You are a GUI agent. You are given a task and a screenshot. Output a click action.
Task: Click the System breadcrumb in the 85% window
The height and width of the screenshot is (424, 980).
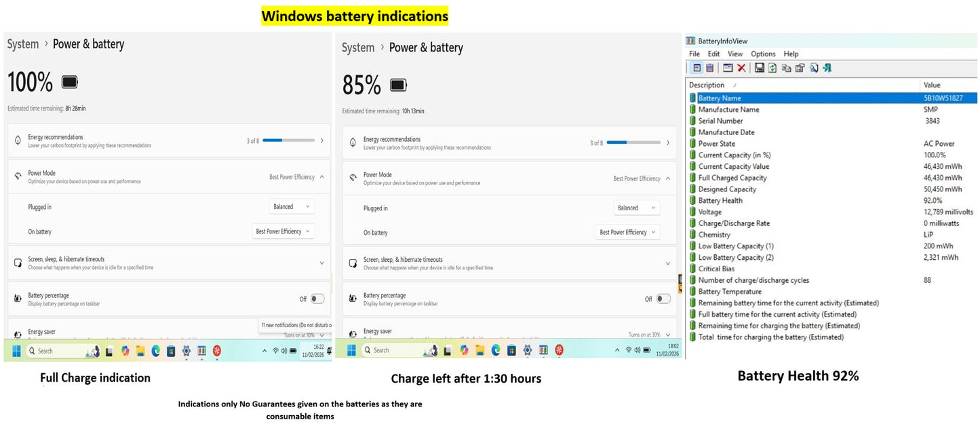(x=358, y=47)
